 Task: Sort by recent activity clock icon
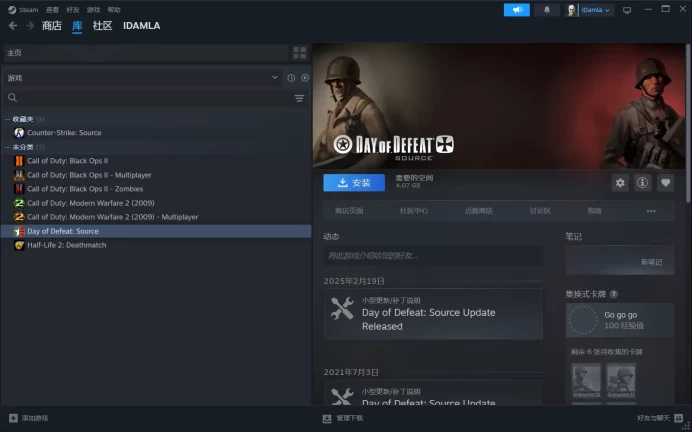click(x=291, y=78)
